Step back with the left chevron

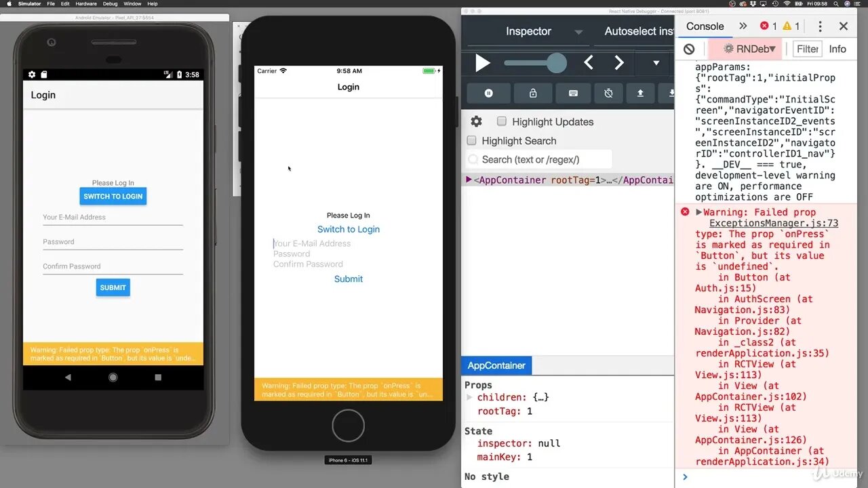(588, 63)
